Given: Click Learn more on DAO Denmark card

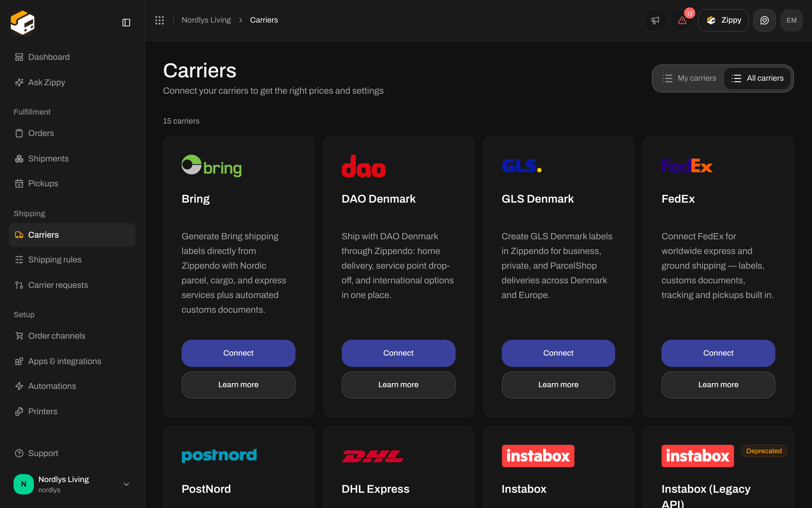Looking at the screenshot, I should (398, 385).
